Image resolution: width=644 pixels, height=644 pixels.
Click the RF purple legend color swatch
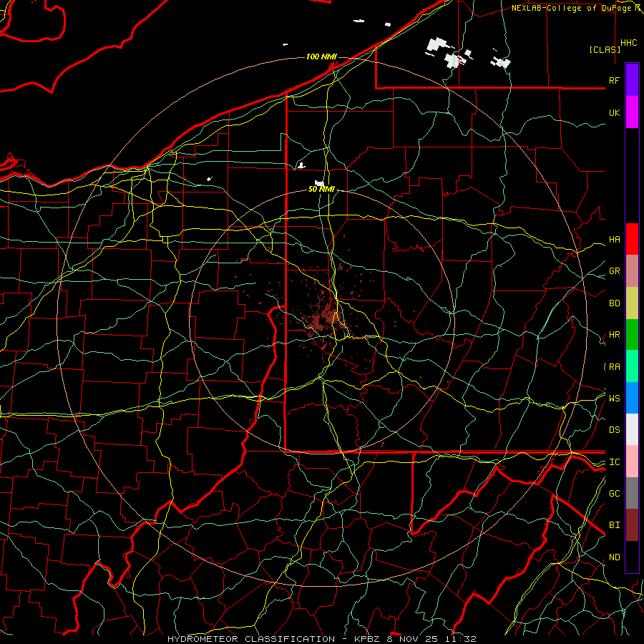[x=632, y=79]
